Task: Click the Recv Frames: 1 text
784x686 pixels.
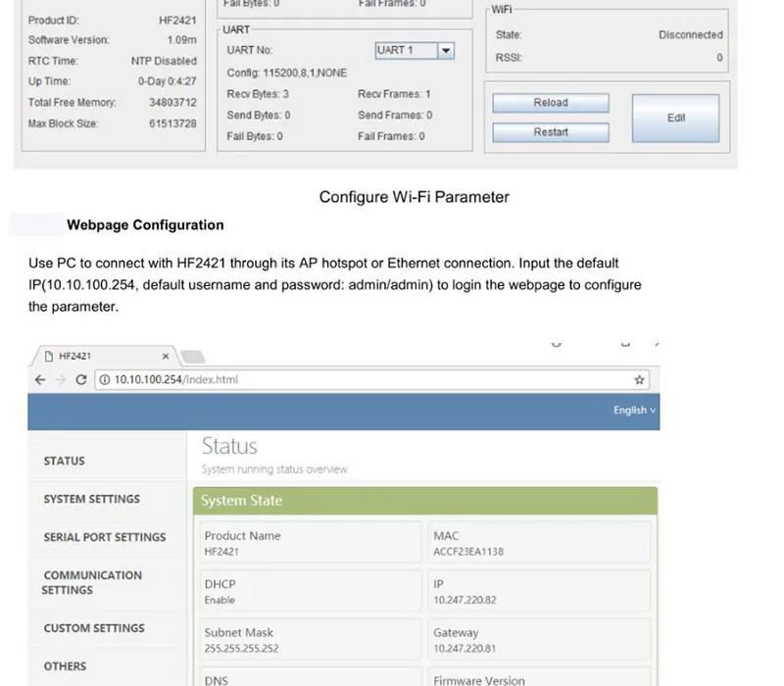Action: [x=394, y=94]
